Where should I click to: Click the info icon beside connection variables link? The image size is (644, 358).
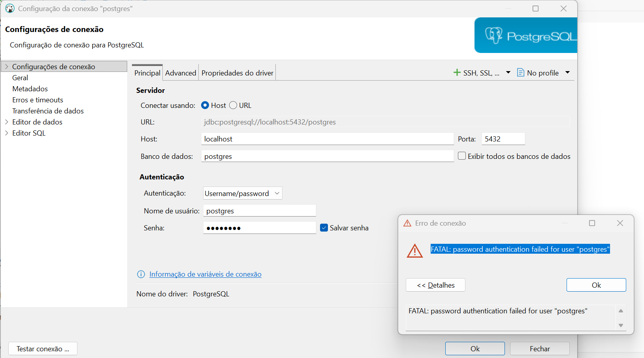141,274
